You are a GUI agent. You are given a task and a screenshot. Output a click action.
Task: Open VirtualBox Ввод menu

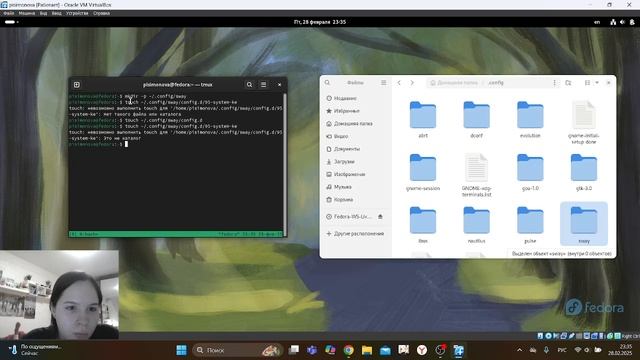click(57, 13)
